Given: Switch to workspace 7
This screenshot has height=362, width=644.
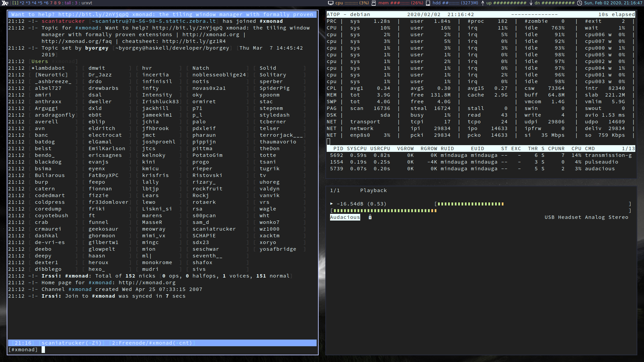Looking at the screenshot, I should (x=52, y=3).
